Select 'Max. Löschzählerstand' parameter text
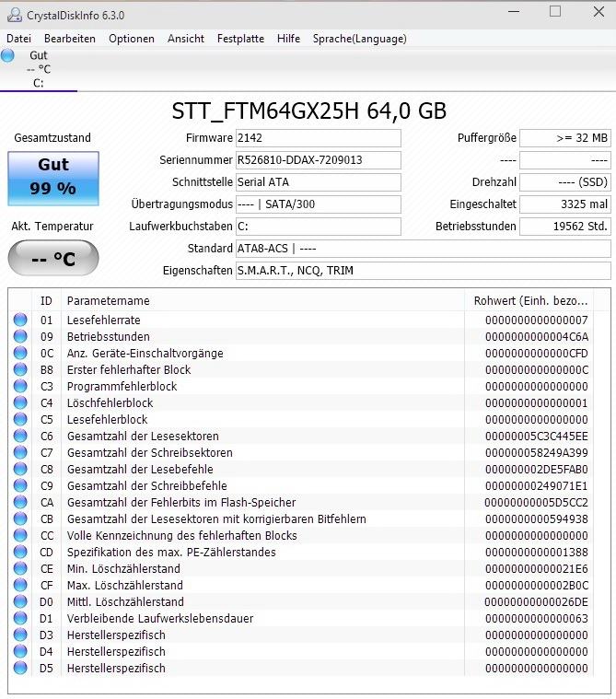Viewport: 616px width, 699px height. (x=125, y=586)
